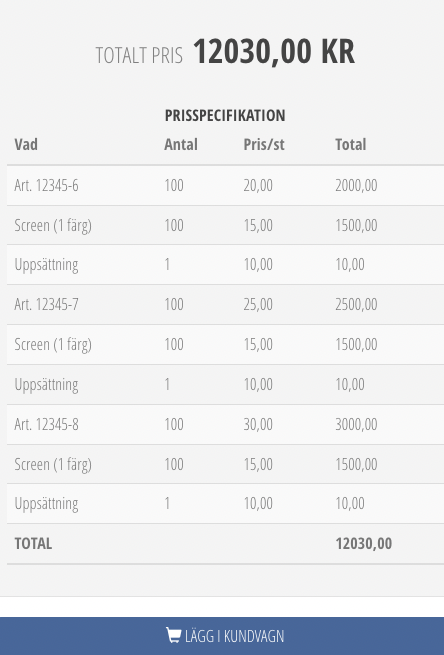Viewport: 444px width, 655px height.
Task: Click the 25,00 unit price cell
Action: 258,304
